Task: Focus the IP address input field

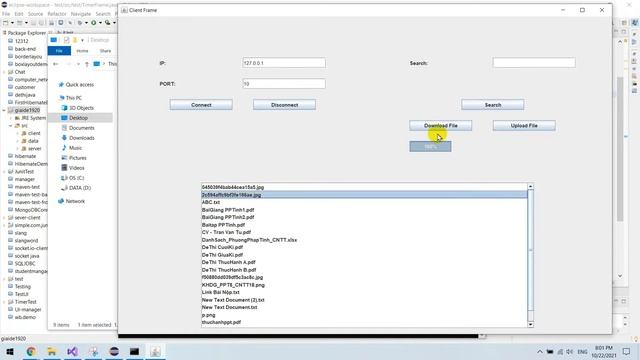Action: pyautogui.click(x=284, y=63)
